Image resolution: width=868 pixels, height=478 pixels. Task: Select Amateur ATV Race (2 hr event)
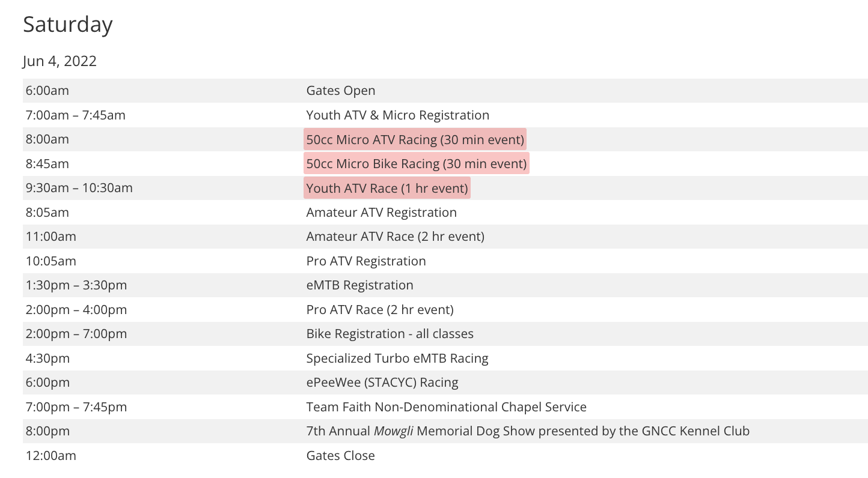(395, 237)
